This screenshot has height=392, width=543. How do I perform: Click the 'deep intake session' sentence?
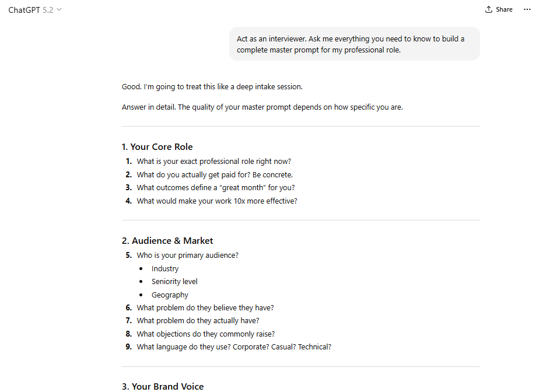point(212,86)
